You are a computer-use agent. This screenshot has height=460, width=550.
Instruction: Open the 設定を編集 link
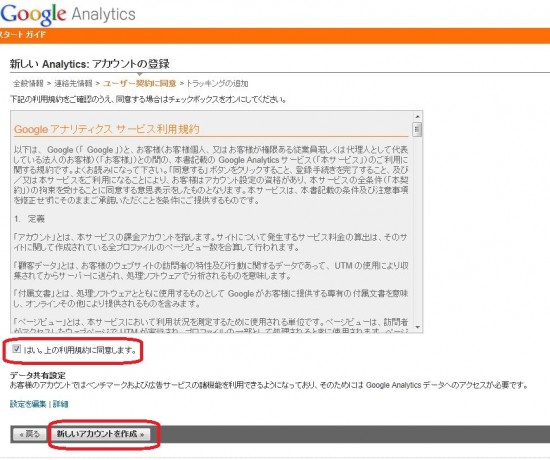click(x=28, y=404)
